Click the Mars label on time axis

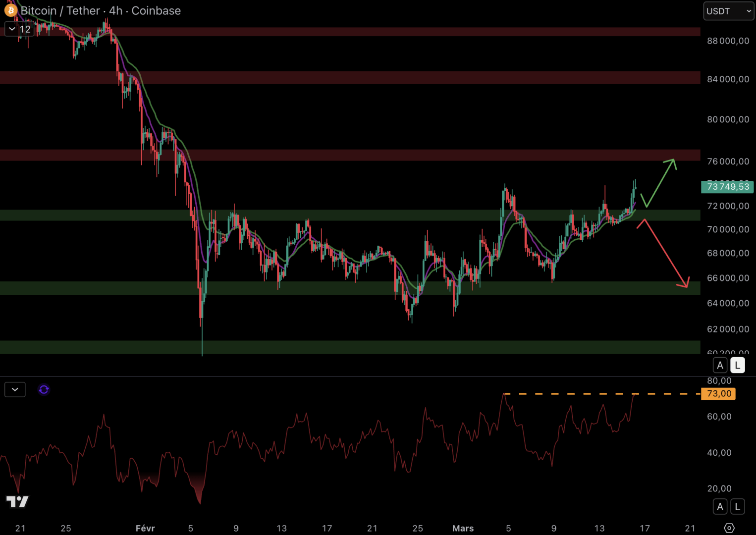(x=463, y=528)
